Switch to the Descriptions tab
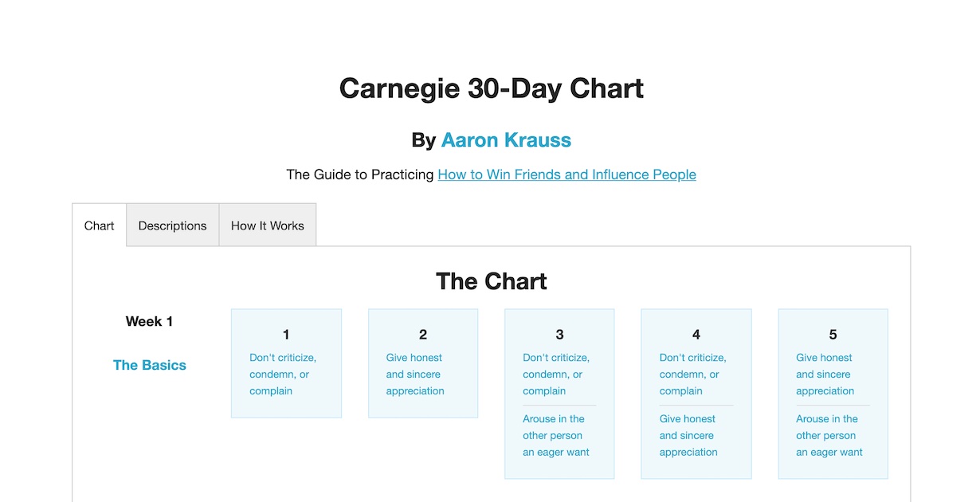The height and width of the screenshot is (502, 980). pyautogui.click(x=172, y=226)
